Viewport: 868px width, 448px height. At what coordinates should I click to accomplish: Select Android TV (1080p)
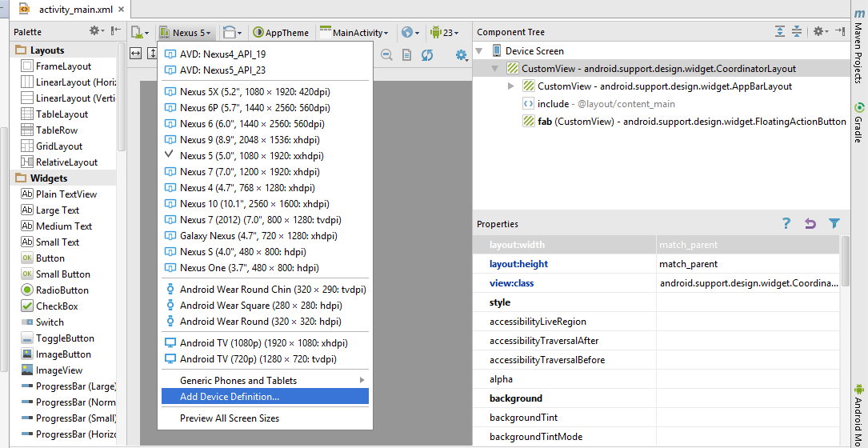pos(265,342)
